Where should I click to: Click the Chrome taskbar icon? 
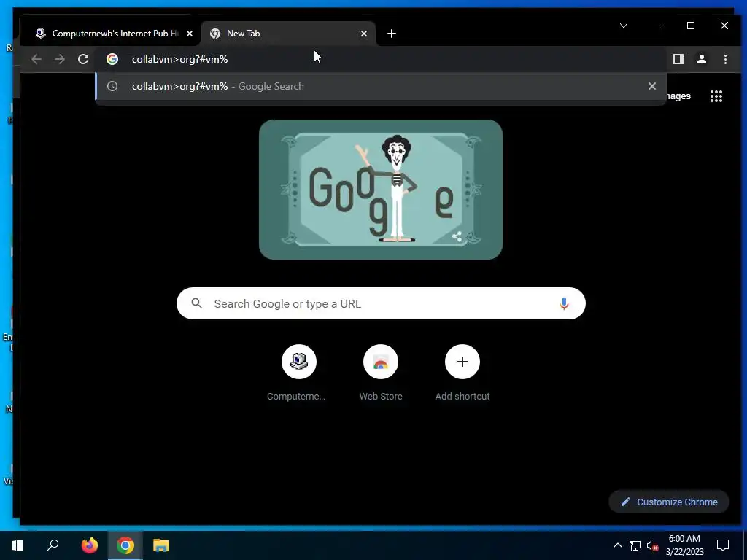[125, 545]
